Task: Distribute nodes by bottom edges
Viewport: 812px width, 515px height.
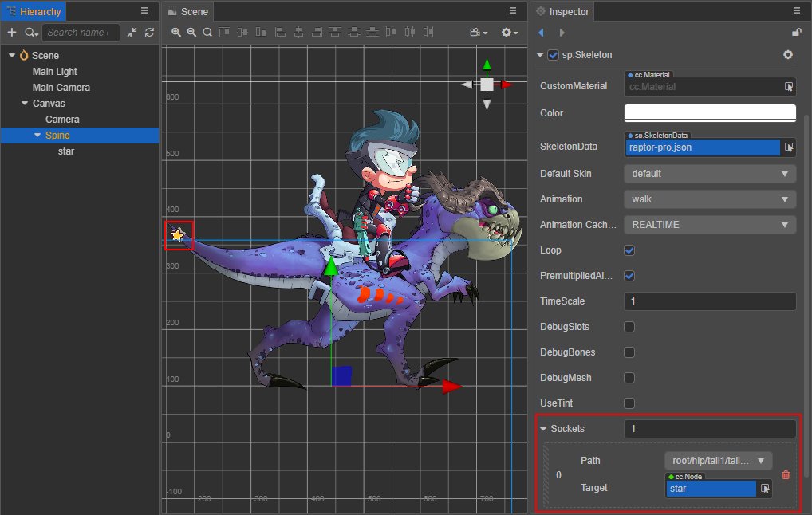Action: 372,32
